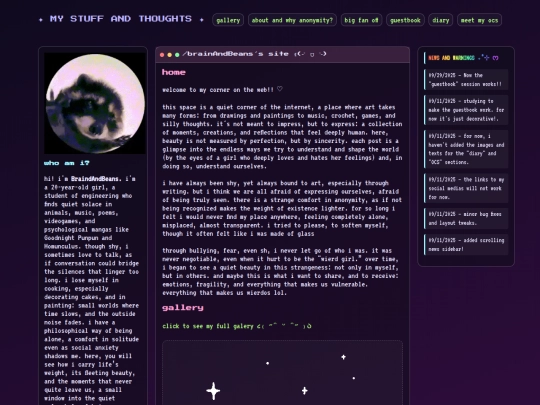
Task: Click the '/brainAndBeans's site' titlebar text
Action: [235, 54]
